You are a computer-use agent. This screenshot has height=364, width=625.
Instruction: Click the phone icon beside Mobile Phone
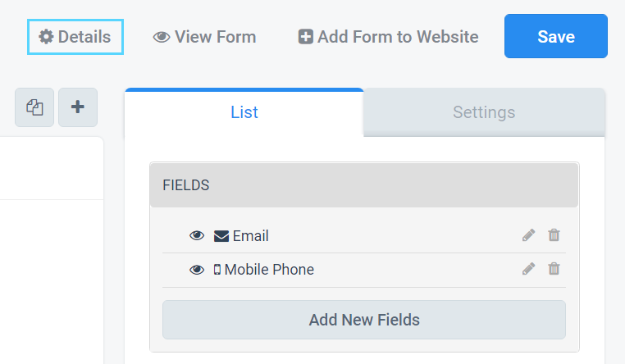tap(217, 270)
